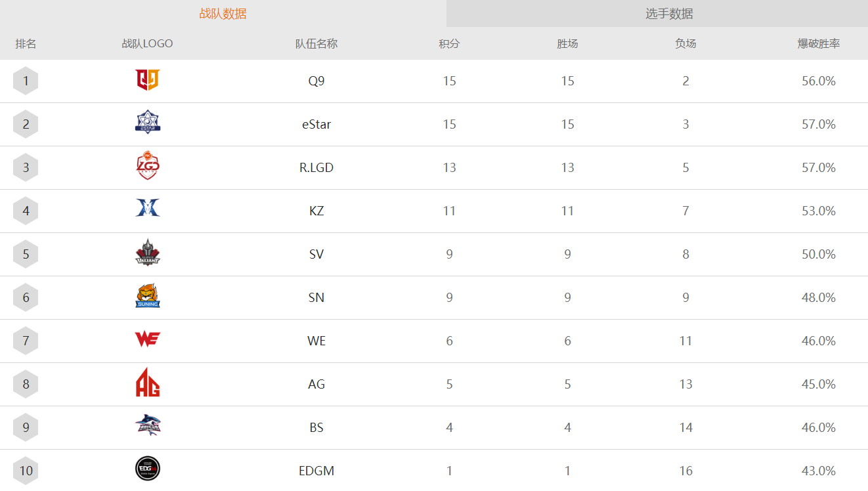The height and width of the screenshot is (491, 868).
Task: Click the 爆破胜率 column header
Action: 819,44
